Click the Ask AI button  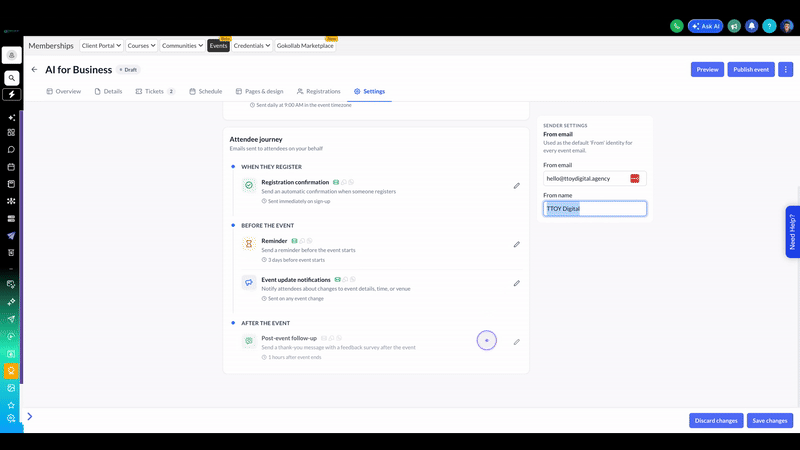tap(706, 26)
